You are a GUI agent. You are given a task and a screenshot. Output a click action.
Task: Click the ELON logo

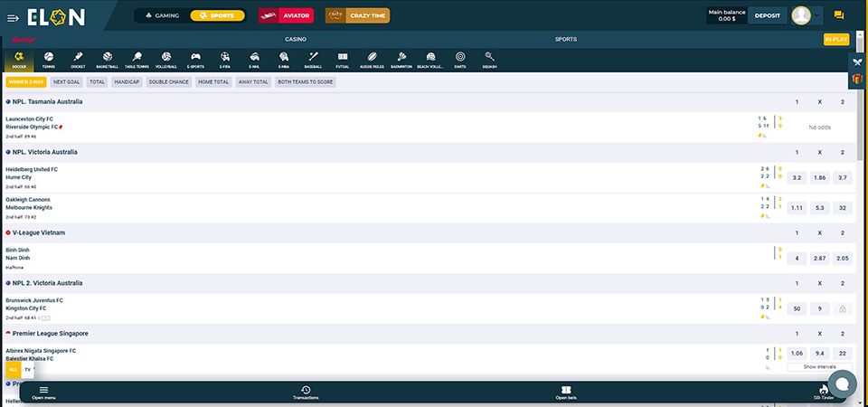pyautogui.click(x=56, y=17)
